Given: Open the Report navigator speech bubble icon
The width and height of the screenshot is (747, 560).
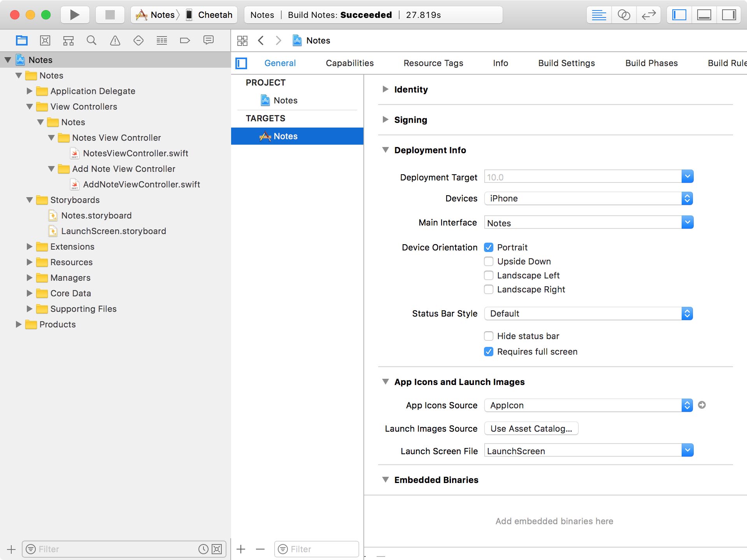Looking at the screenshot, I should coord(209,40).
